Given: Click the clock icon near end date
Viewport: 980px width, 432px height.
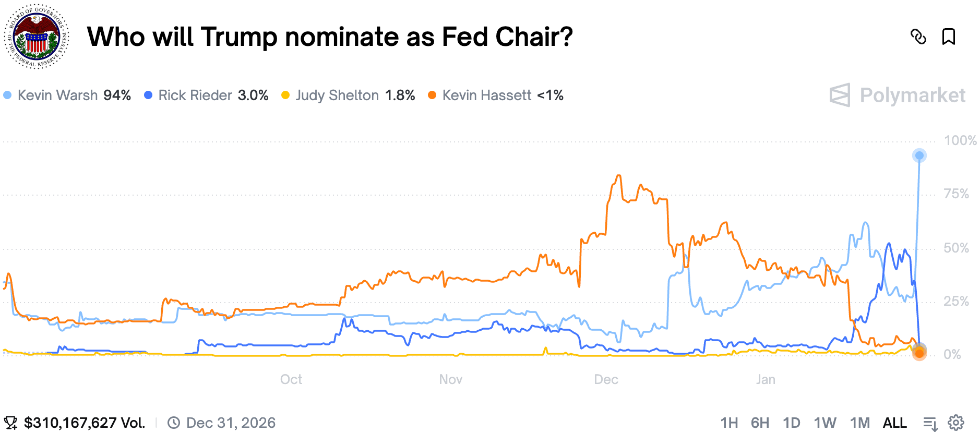Looking at the screenshot, I should click(x=173, y=423).
